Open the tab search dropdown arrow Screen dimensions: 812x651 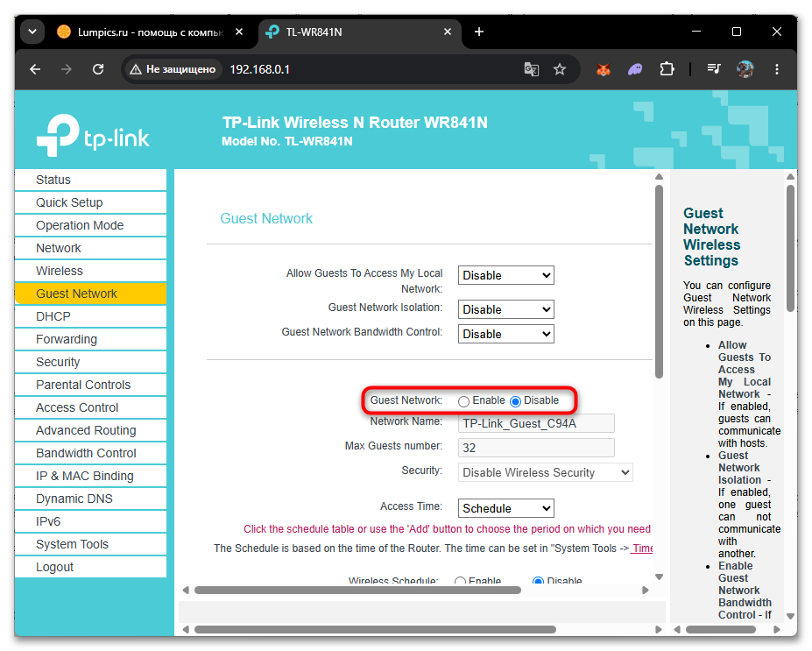pyautogui.click(x=32, y=32)
